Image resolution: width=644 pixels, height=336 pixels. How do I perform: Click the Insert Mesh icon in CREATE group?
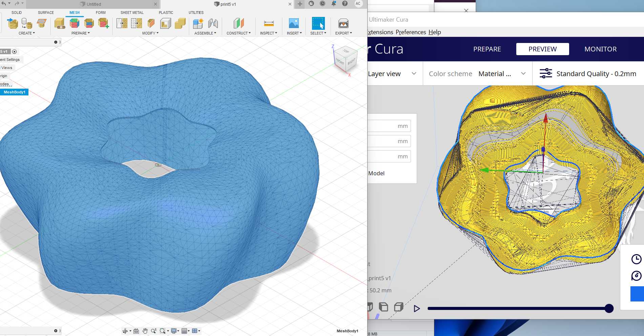pos(13,23)
